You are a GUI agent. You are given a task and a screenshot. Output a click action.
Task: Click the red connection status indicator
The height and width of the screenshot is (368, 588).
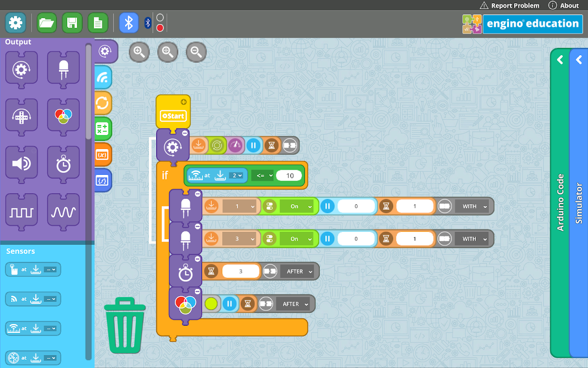point(160,28)
